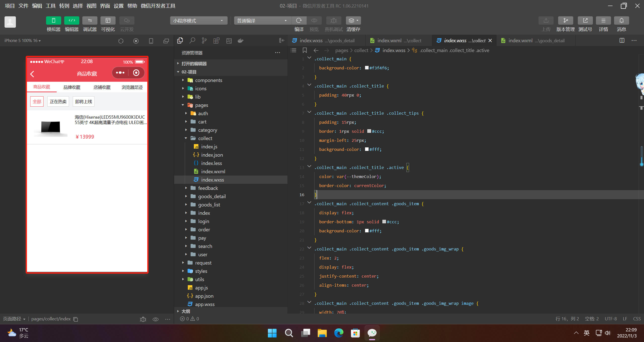The height and width of the screenshot is (342, 644).
Task: Open the mini program mode dropdown
Action: click(198, 21)
